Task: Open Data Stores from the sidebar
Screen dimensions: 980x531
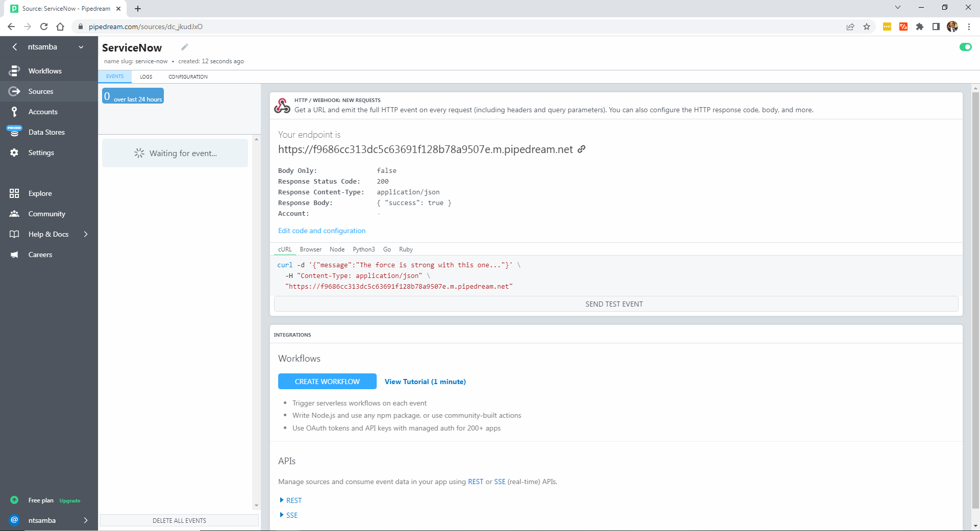Action: pyautogui.click(x=46, y=132)
